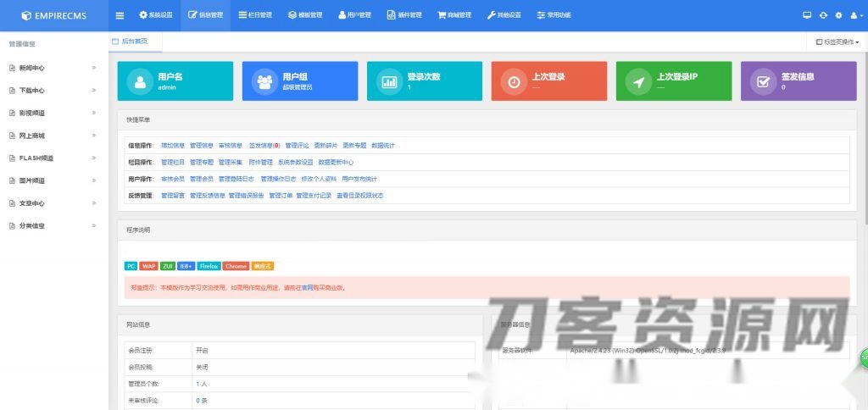Open the 用户管理 menu
Viewport: 868px width, 410px height.
(x=355, y=15)
